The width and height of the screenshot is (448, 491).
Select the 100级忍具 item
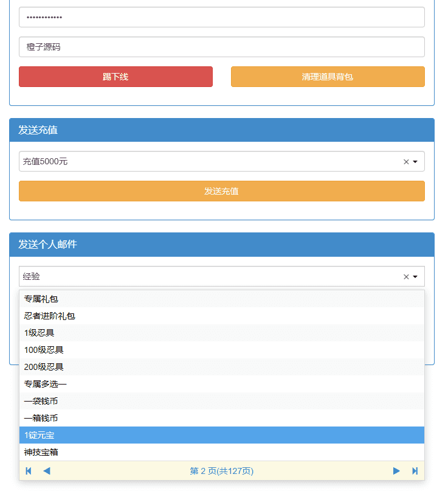pyautogui.click(x=44, y=350)
